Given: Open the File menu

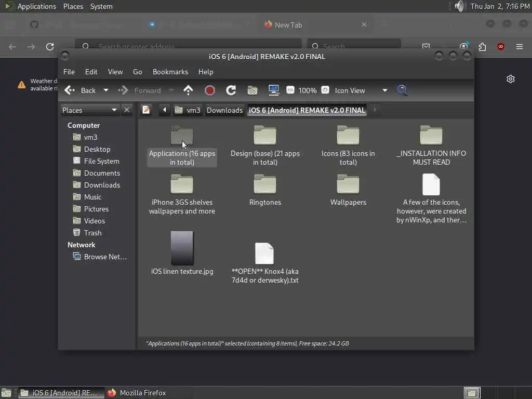Looking at the screenshot, I should pos(69,72).
